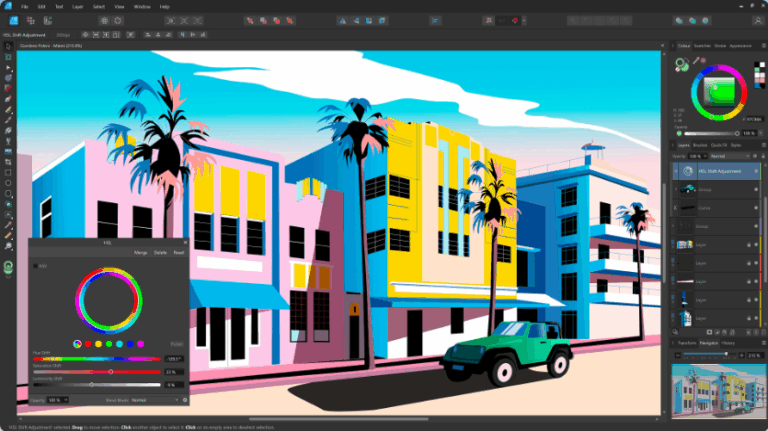This screenshot has width=768, height=431.
Task: Select the Rectangle shape tool
Action: pos(8,172)
